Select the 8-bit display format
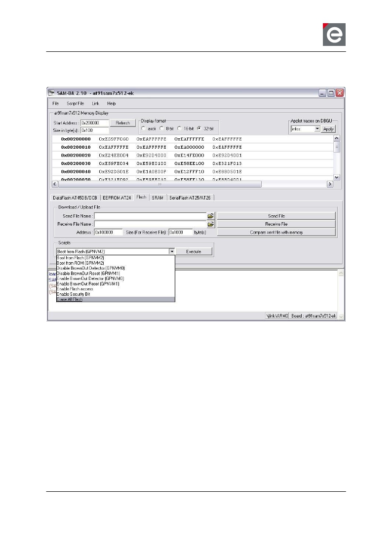The image size is (392, 554). pos(161,128)
